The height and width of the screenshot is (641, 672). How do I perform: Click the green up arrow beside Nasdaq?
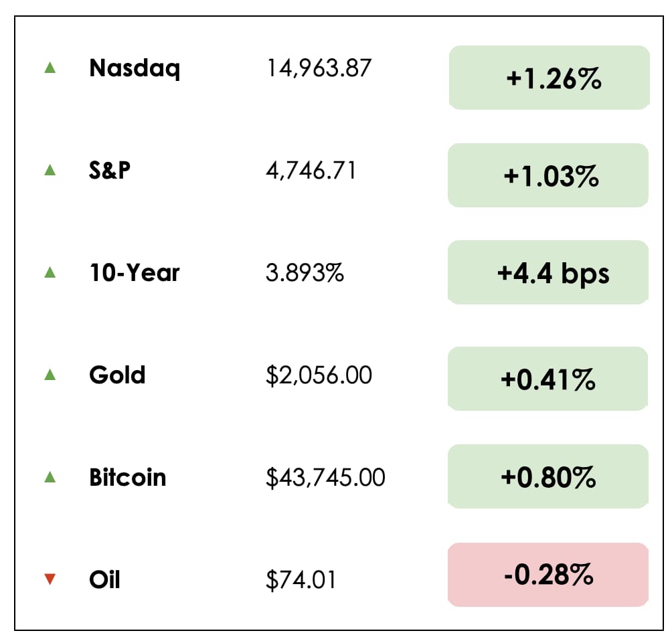pyautogui.click(x=50, y=68)
